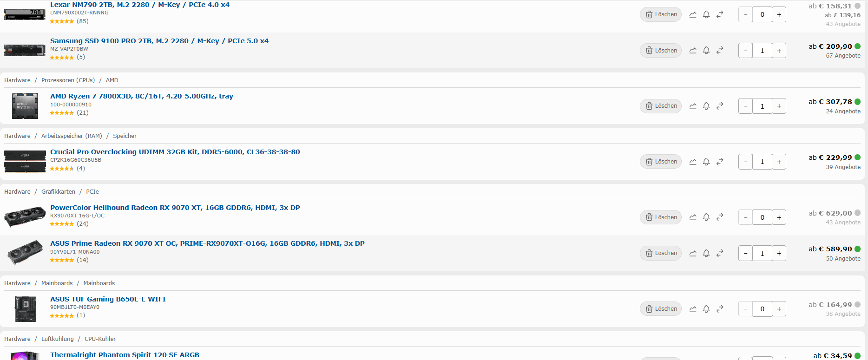Increase quantity of Lexar NM790 with plus

pyautogui.click(x=779, y=14)
